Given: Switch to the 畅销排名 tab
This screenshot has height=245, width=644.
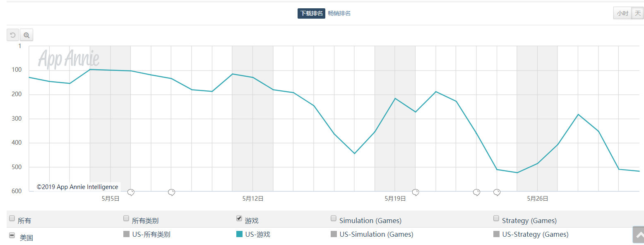Looking at the screenshot, I should [x=339, y=13].
